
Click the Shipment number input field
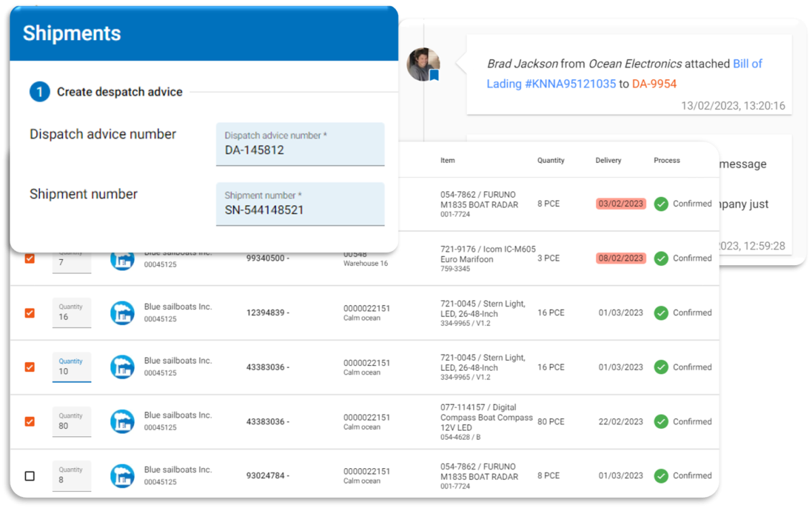(x=300, y=204)
